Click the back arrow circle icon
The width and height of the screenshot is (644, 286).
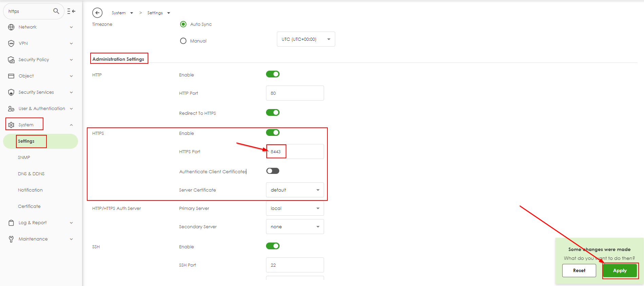[97, 13]
